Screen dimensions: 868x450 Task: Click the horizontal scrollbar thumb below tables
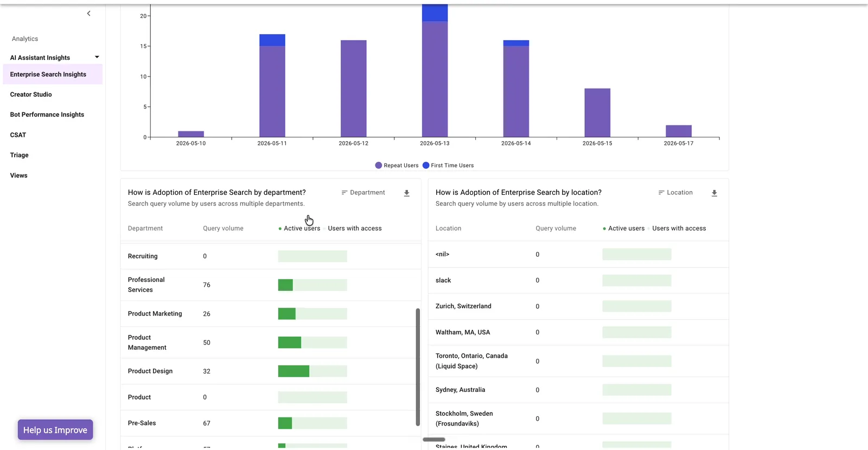[x=434, y=440]
